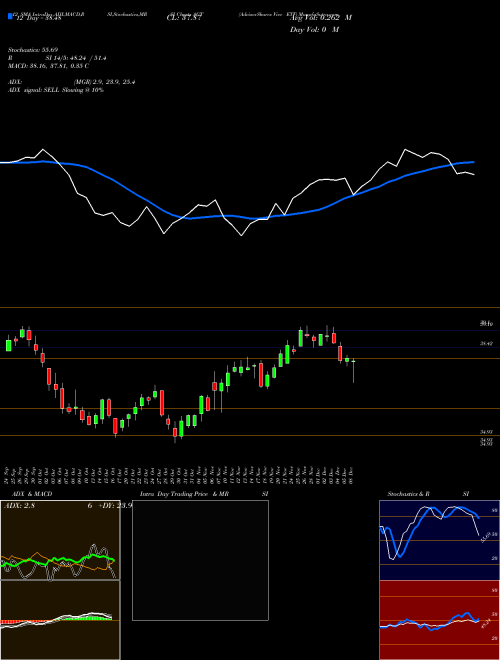Click the white price line peak at top right
500x660 pixels.
pos(405,149)
